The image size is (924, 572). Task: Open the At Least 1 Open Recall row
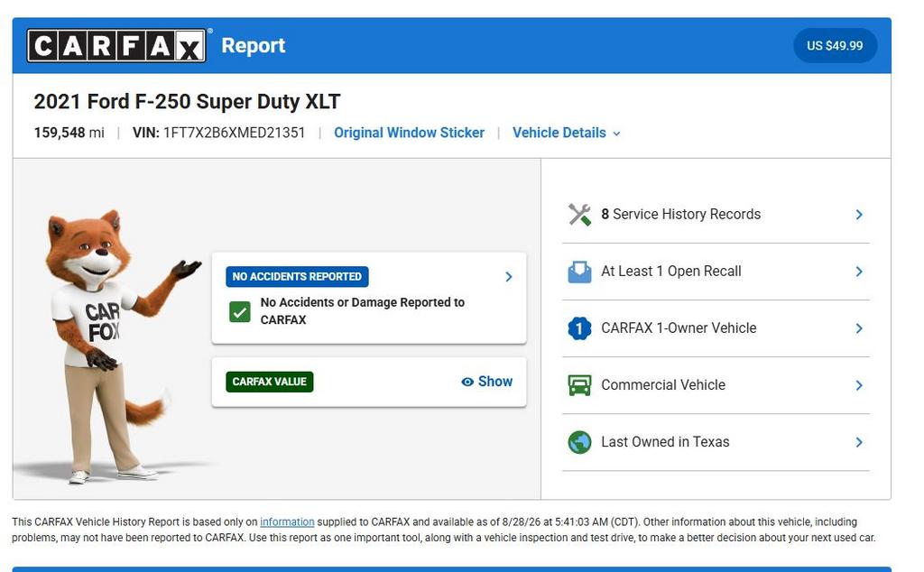[716, 272]
